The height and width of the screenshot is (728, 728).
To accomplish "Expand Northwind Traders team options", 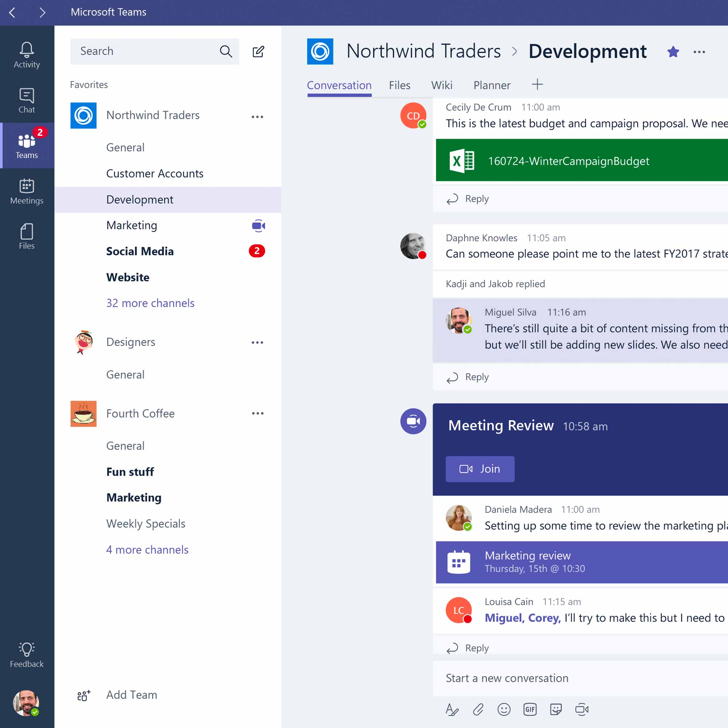I will click(x=257, y=115).
